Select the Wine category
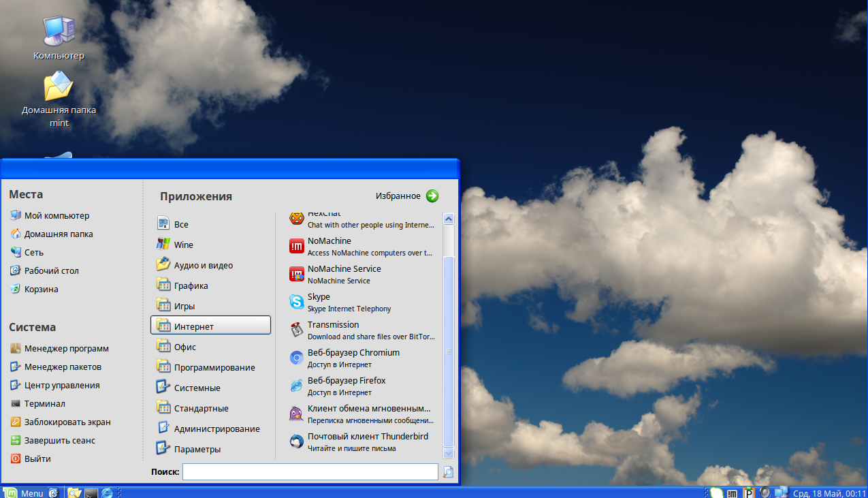This screenshot has width=868, height=498. [183, 245]
